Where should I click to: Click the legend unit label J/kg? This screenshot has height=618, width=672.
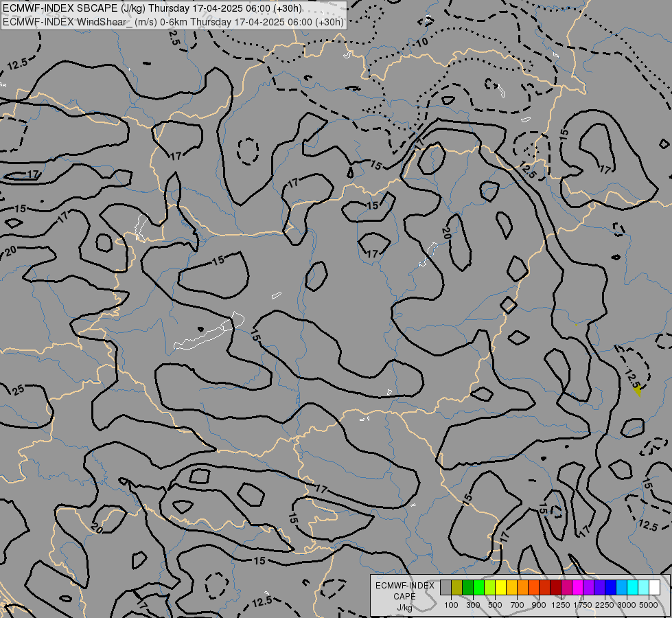pos(404,608)
